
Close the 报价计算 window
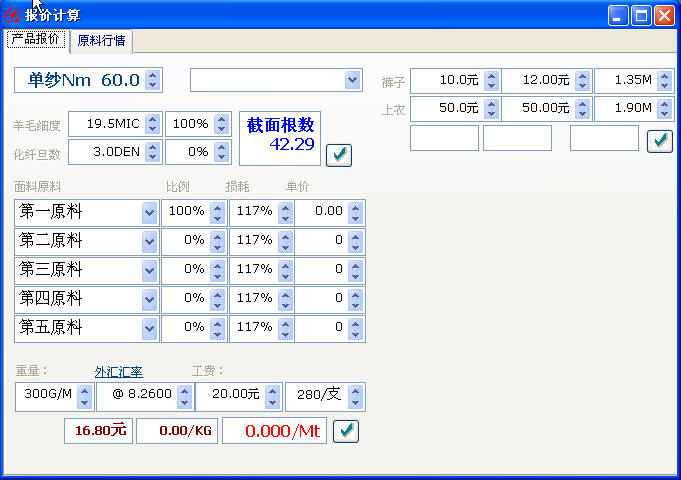point(664,16)
